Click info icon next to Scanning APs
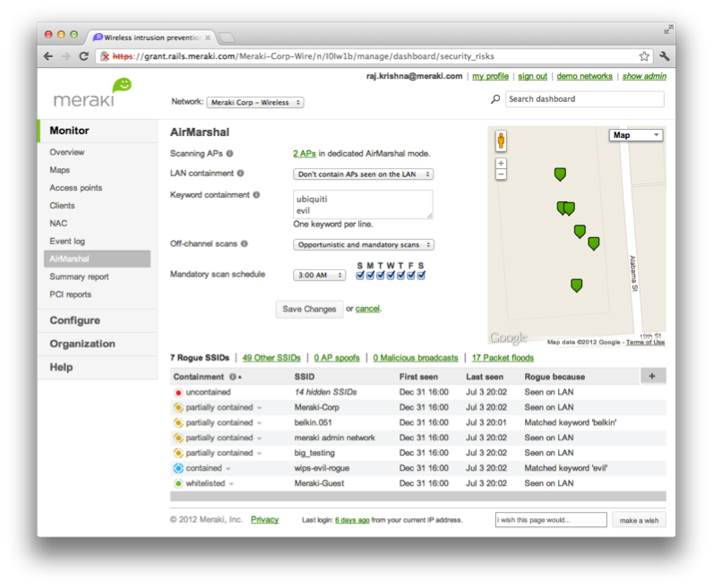This screenshot has width=713, height=588. 229,154
